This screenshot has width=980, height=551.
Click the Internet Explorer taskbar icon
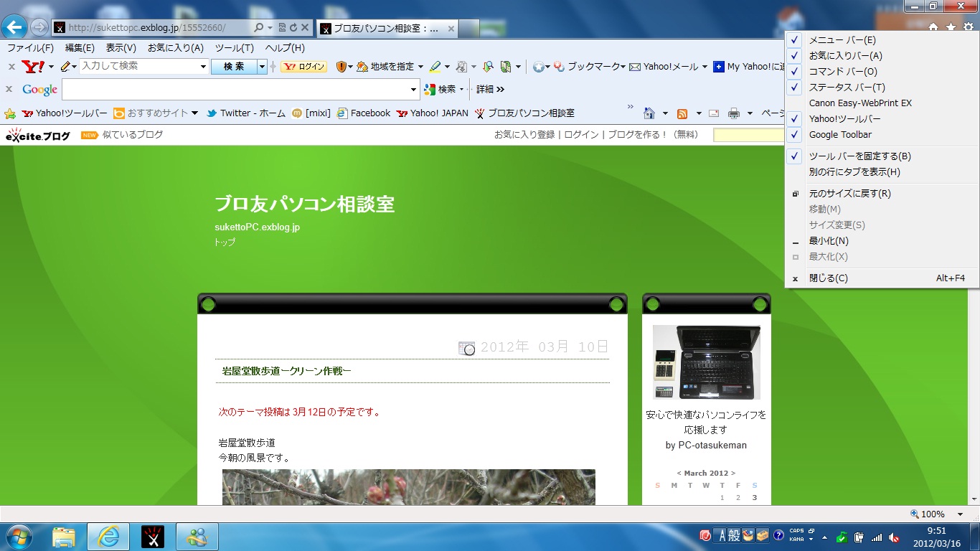point(108,537)
